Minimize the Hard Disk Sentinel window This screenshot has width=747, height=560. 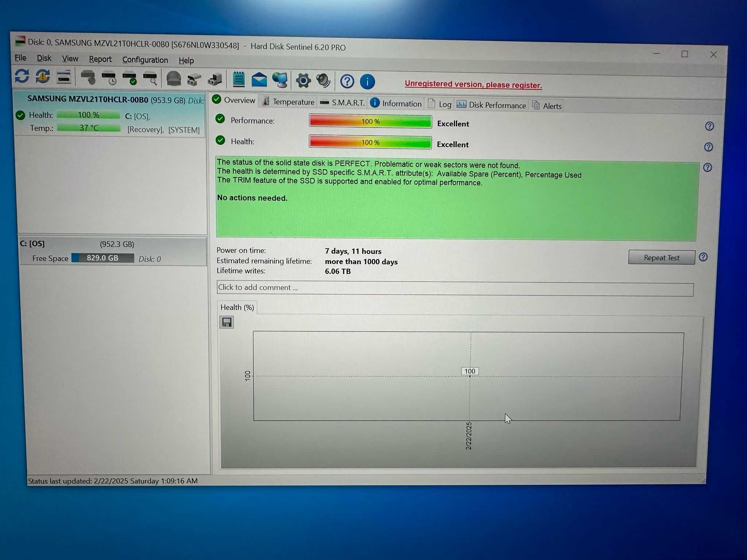tap(657, 54)
